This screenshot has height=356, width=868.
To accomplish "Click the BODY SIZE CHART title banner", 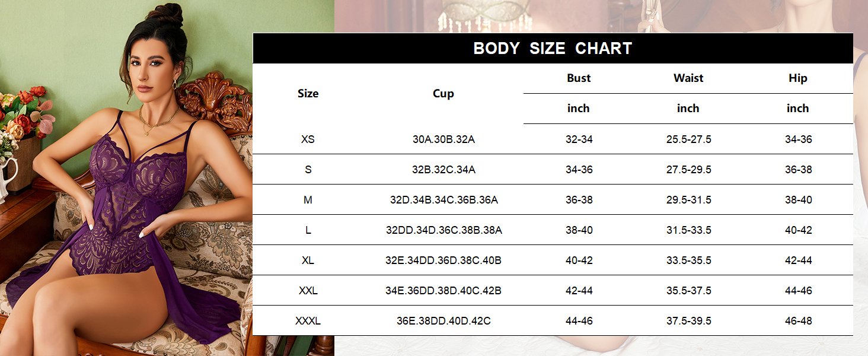I will tap(553, 48).
